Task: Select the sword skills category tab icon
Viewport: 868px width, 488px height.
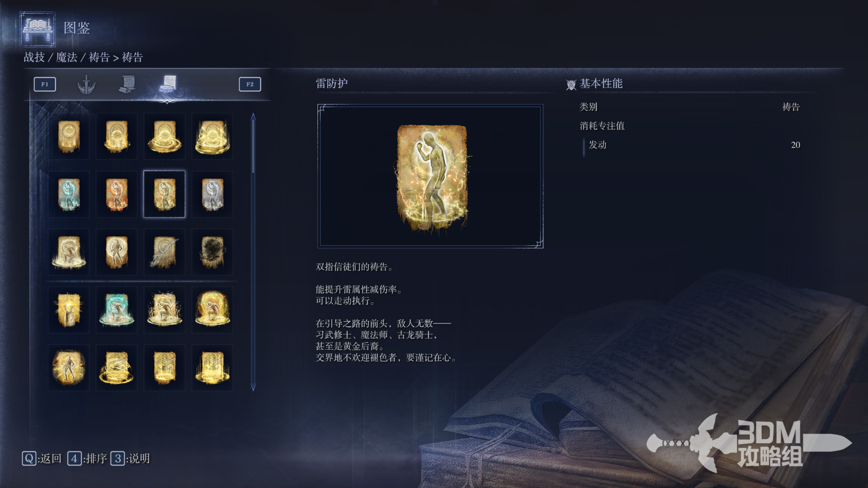Action: tap(86, 84)
